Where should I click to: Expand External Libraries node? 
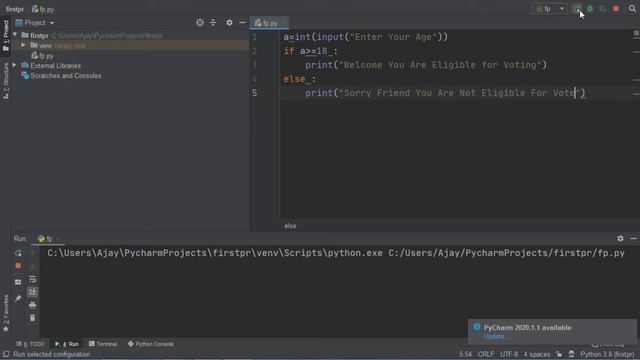point(14,65)
